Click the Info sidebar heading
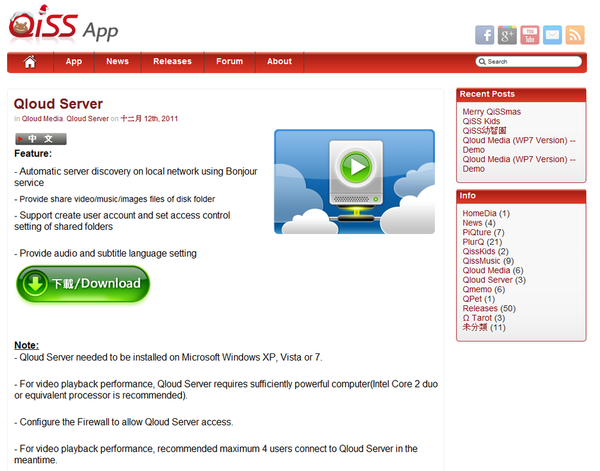Image resolution: width=600 pixels, height=471 pixels. [x=468, y=196]
